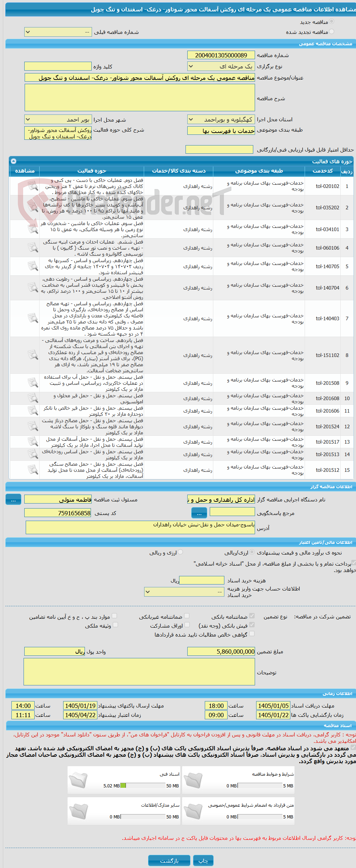
Task: Click the حداقل امتیاز قابل قبول field
Action: [x=219, y=149]
